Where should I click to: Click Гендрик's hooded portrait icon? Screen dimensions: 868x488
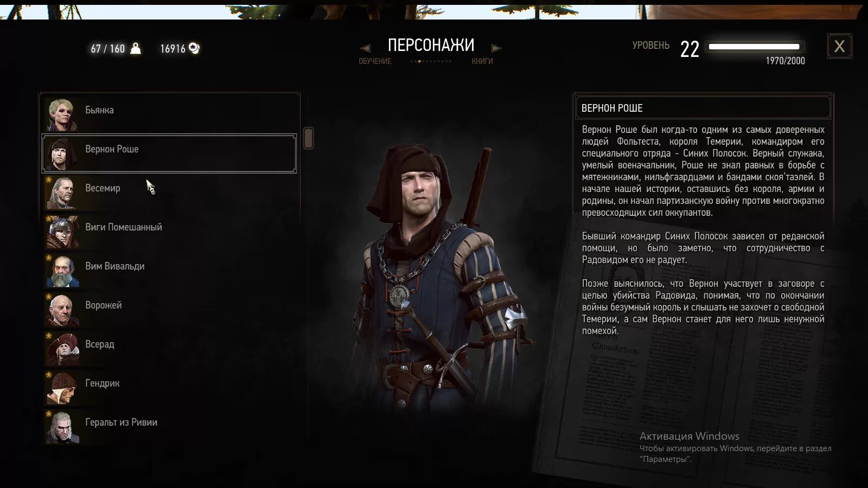[62, 388]
